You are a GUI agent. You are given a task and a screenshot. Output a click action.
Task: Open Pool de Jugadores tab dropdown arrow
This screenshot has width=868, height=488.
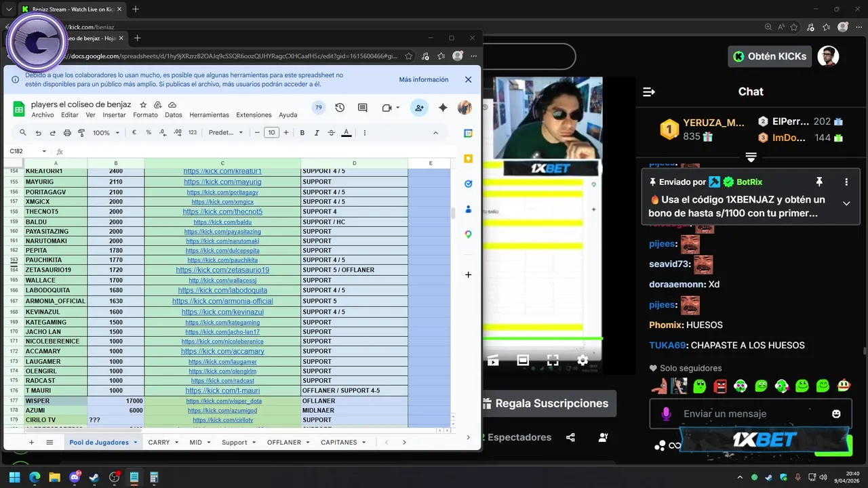[x=136, y=443]
